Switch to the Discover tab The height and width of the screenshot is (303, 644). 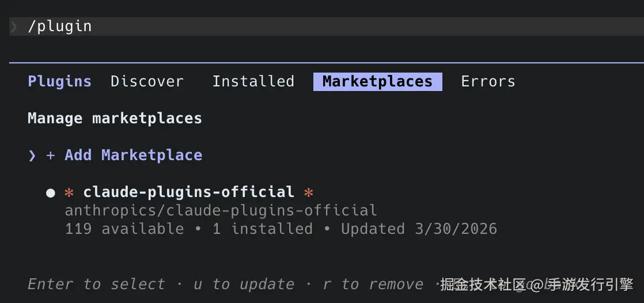[x=147, y=82]
